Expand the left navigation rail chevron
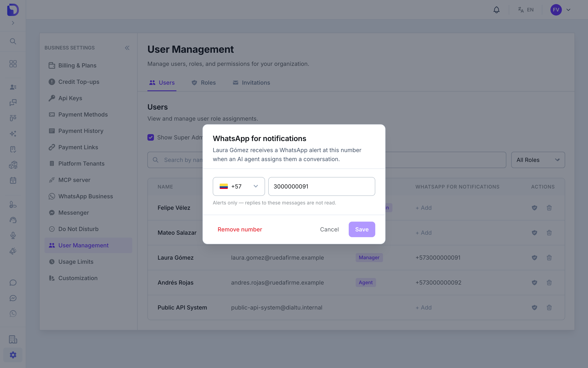The height and width of the screenshot is (368, 588). point(13,23)
